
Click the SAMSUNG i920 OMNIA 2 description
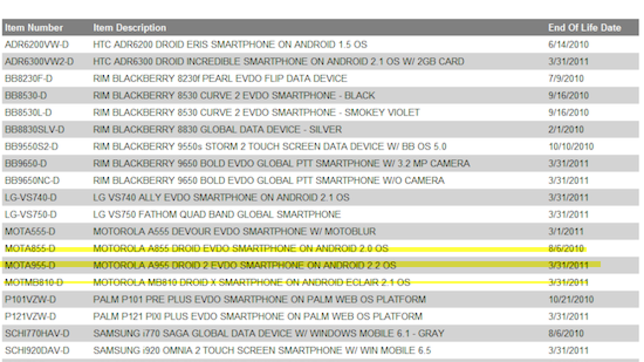[x=262, y=351]
